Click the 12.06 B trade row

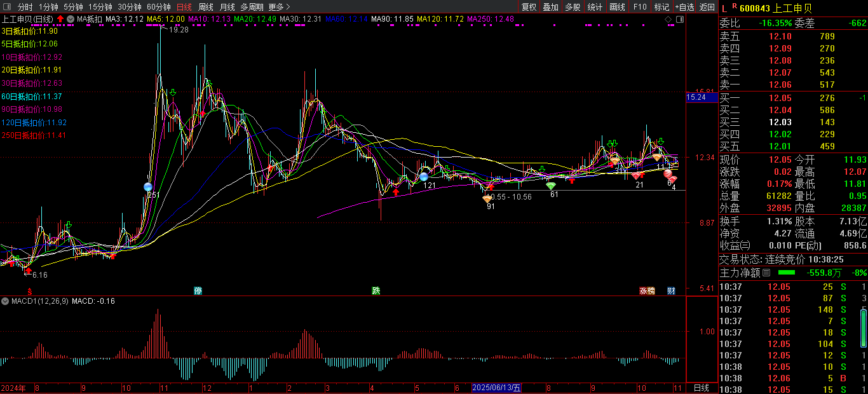coord(793,377)
